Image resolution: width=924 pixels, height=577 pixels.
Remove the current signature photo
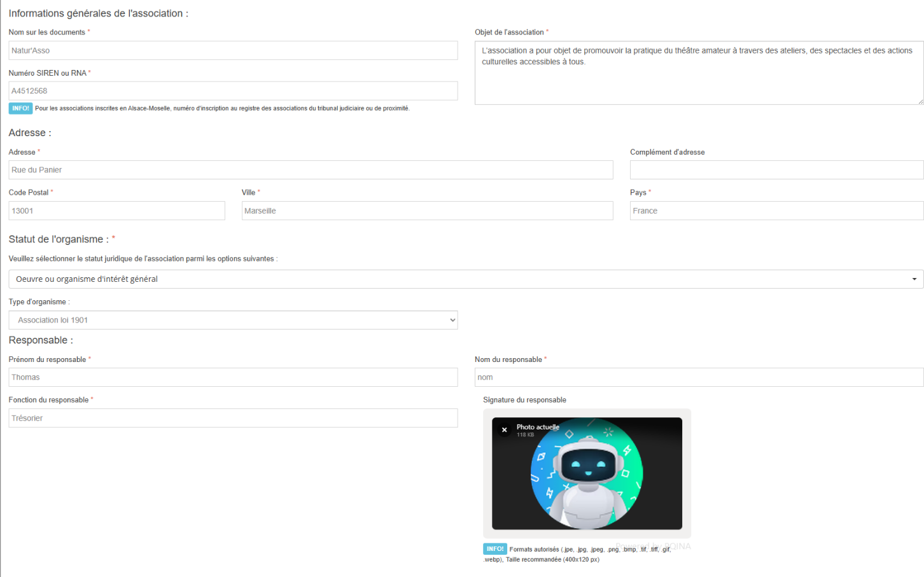coord(504,430)
